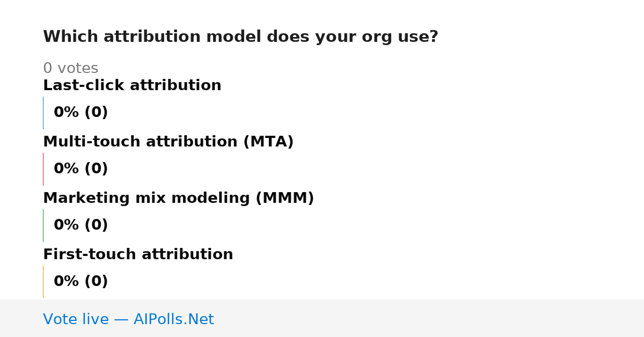Viewport: 644px width, 337px height.
Task: Click the 0 votes total count
Action: (70, 68)
